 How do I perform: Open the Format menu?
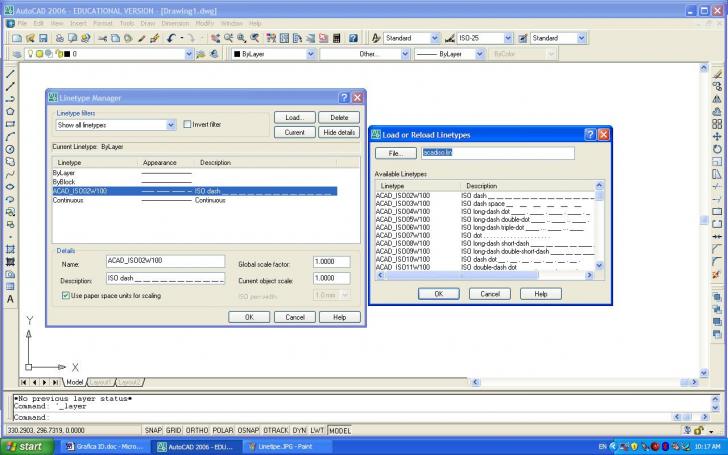coord(102,22)
